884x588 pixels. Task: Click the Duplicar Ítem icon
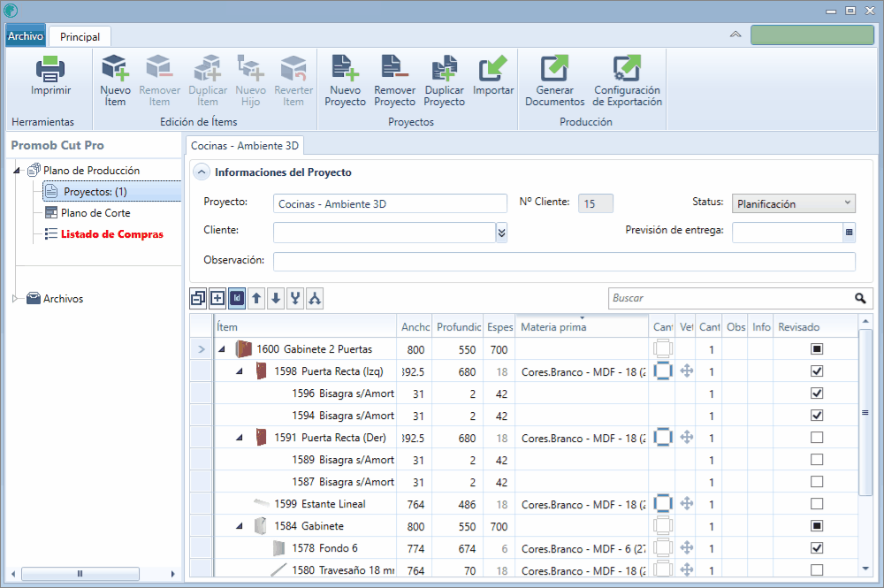[208, 68]
